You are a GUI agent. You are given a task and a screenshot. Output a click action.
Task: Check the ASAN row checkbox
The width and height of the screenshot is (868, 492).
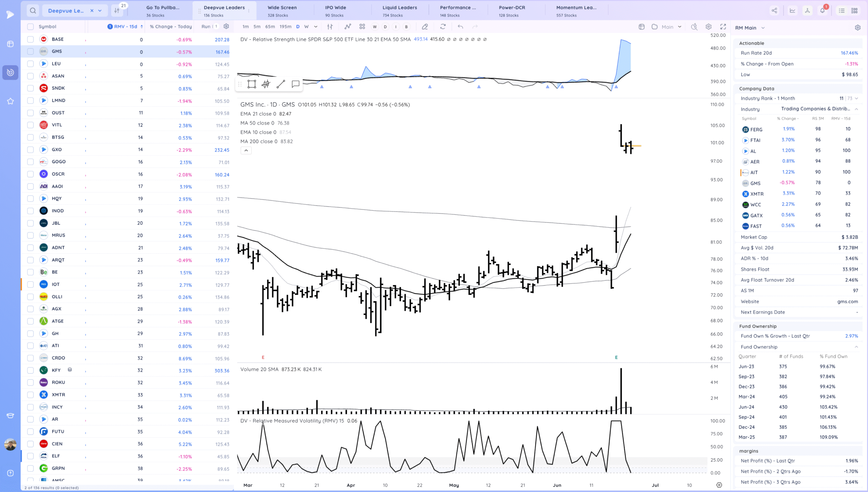[31, 76]
